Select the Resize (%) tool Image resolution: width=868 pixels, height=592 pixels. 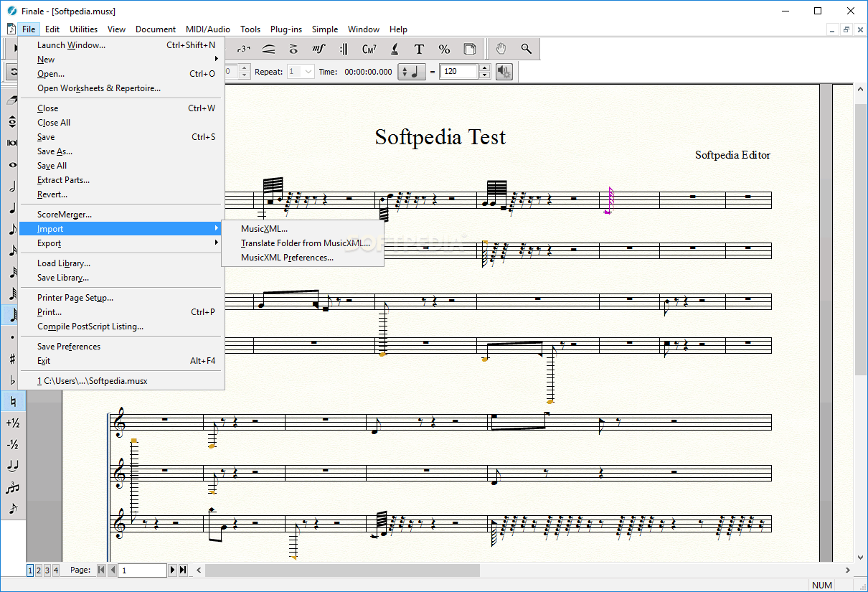point(445,49)
